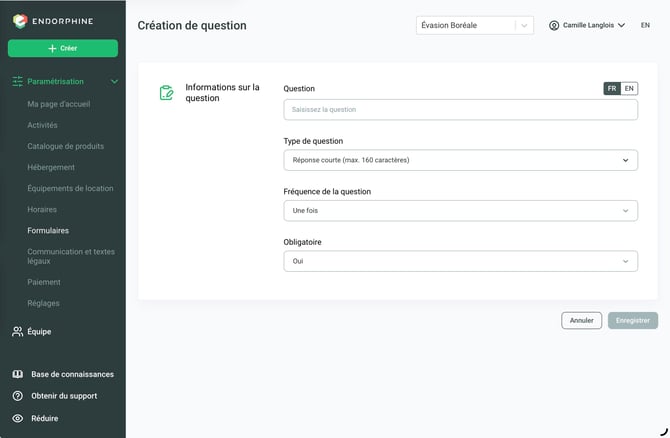Click the user avatar icon beside Camille Langlois

click(554, 26)
